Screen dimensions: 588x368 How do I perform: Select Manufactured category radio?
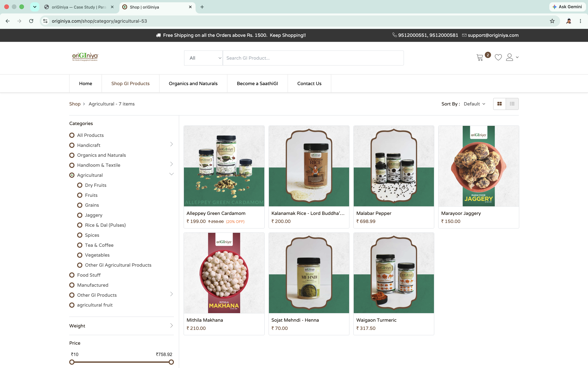point(72,285)
